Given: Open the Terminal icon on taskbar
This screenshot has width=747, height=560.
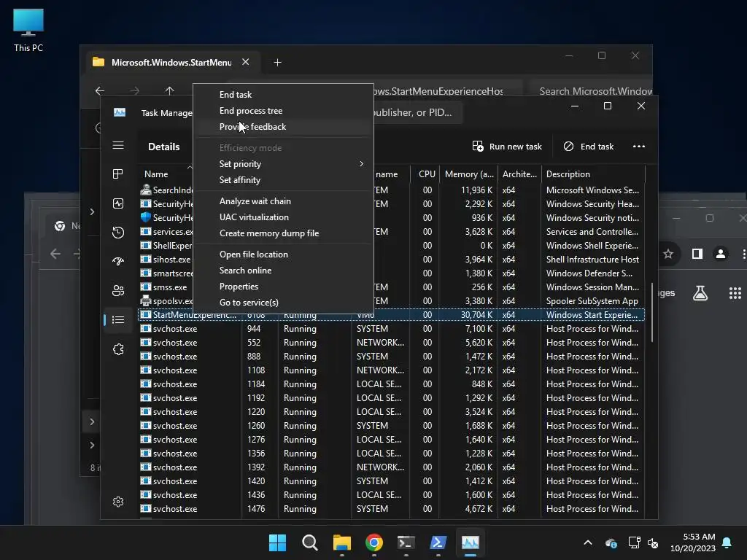Looking at the screenshot, I should [x=406, y=542].
